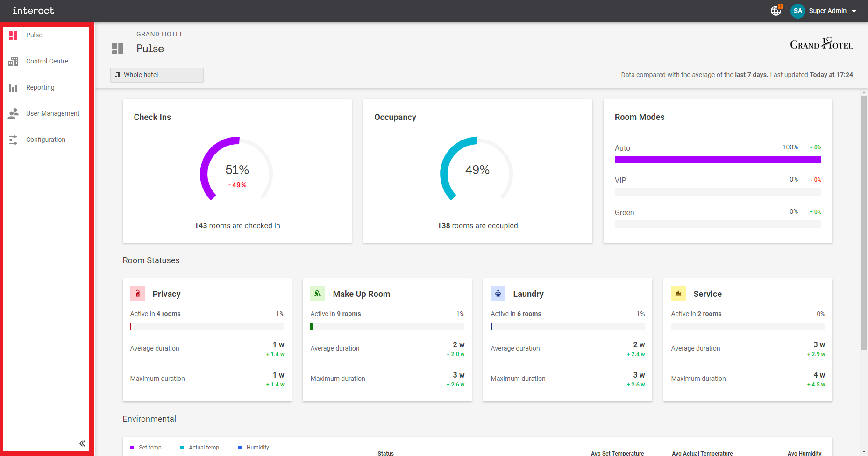Click the Environmental section heading
This screenshot has width=868, height=456.
149,419
